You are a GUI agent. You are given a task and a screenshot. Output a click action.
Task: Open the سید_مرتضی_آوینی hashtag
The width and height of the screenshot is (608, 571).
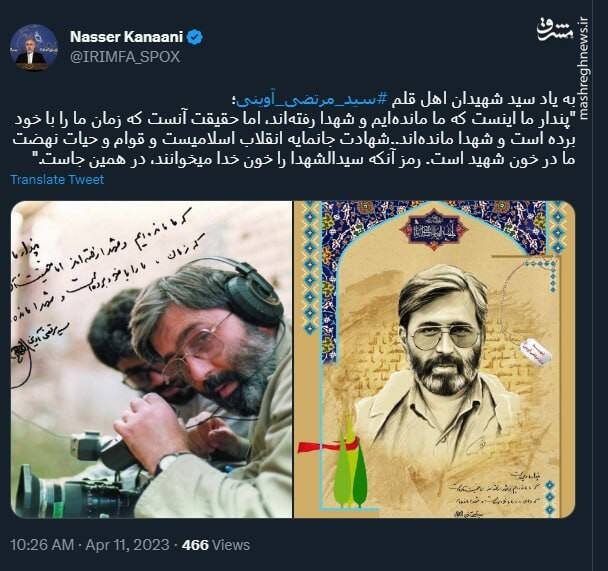point(311,100)
